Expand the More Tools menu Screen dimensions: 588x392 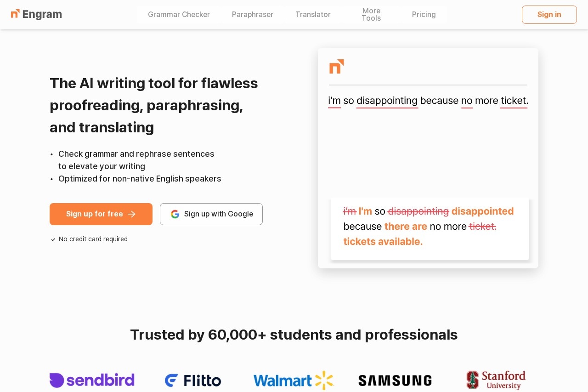[x=371, y=15]
